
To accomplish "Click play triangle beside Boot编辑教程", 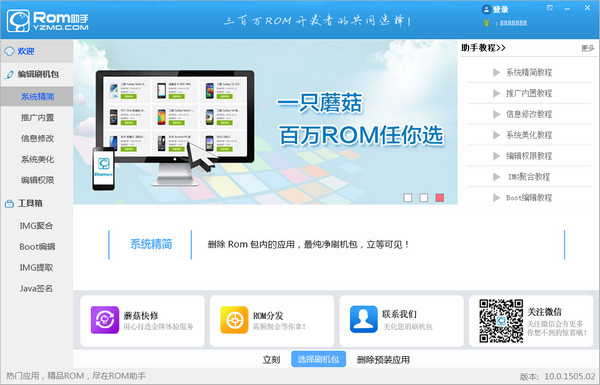I will pos(496,198).
